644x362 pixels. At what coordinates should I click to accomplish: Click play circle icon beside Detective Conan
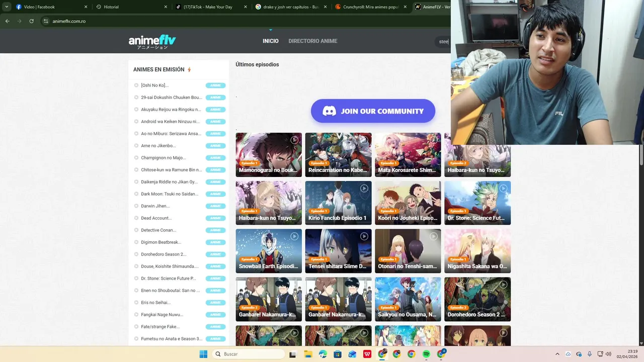136,230
